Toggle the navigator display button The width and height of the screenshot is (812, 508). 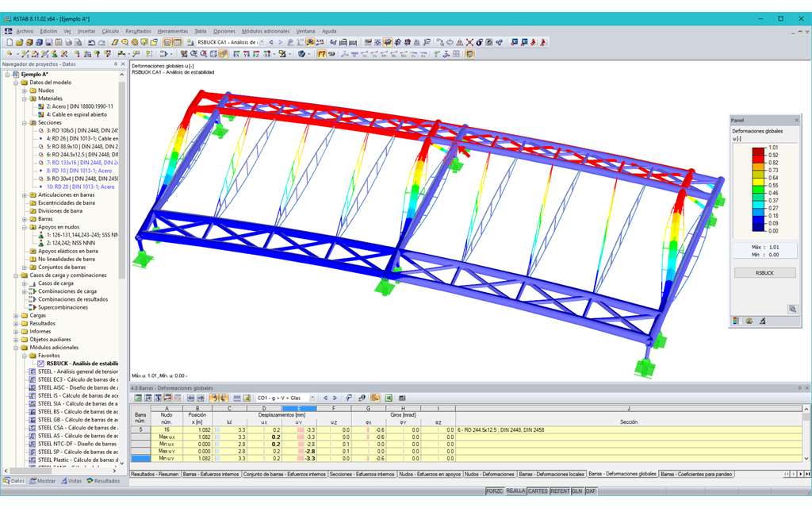coord(167,43)
